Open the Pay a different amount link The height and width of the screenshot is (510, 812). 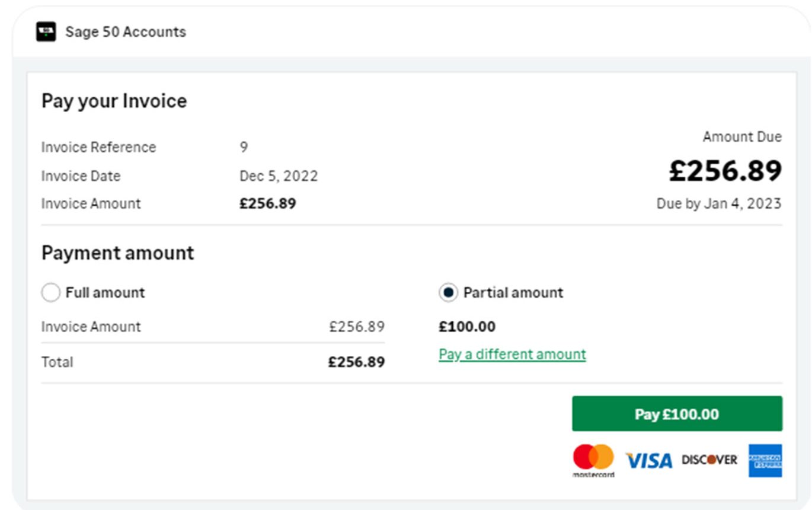tap(512, 354)
